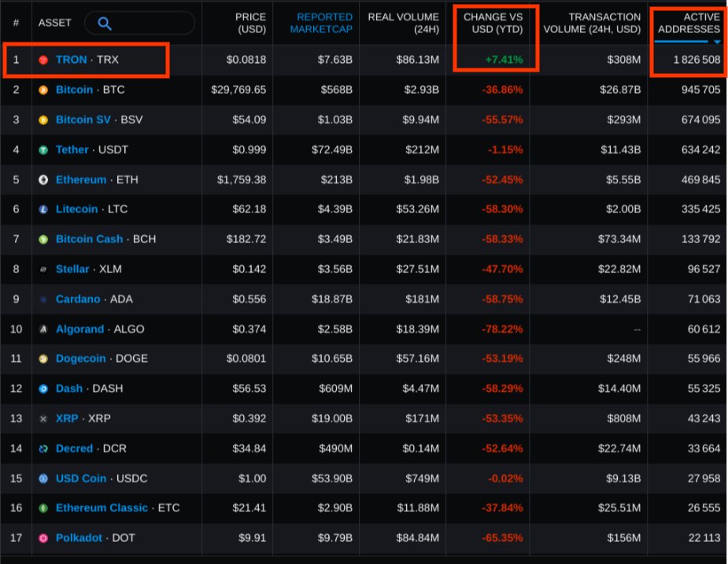Click the Active Addresses sort arrow
This screenshot has width=728, height=564.
click(717, 42)
